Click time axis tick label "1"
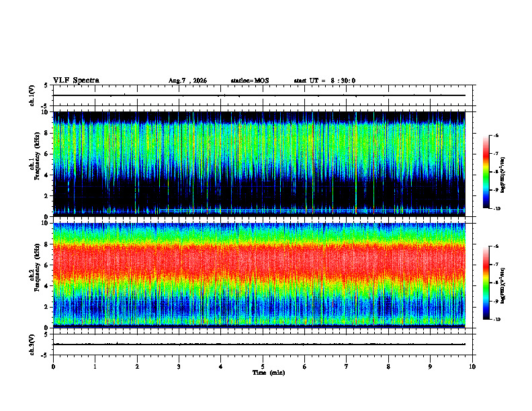The width and height of the screenshot is (532, 411). click(x=95, y=367)
